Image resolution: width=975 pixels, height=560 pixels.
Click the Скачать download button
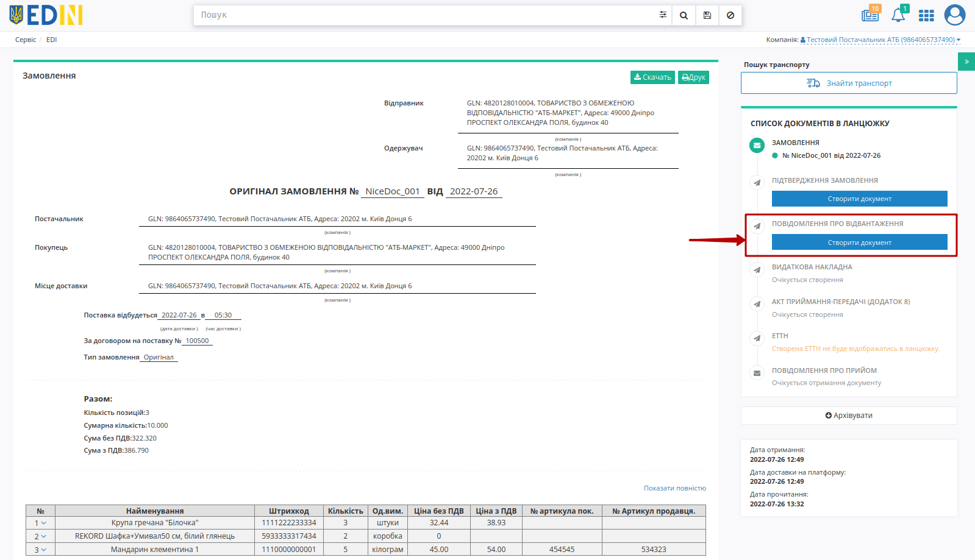[x=652, y=77]
